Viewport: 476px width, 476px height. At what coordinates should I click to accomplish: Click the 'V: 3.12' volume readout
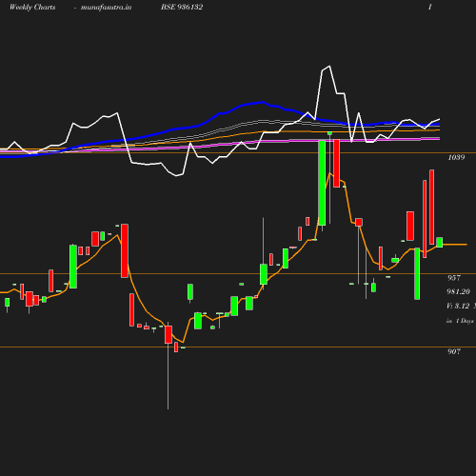[458, 306]
